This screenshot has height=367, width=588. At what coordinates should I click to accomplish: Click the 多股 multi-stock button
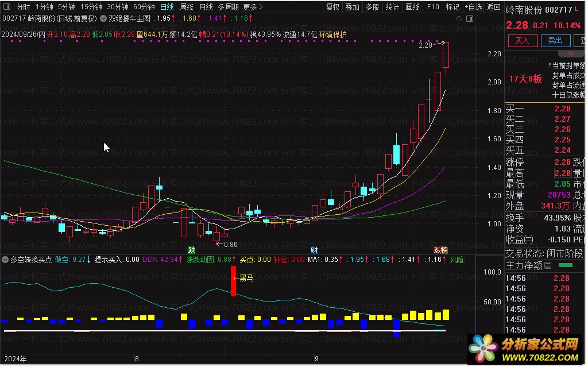[372, 7]
